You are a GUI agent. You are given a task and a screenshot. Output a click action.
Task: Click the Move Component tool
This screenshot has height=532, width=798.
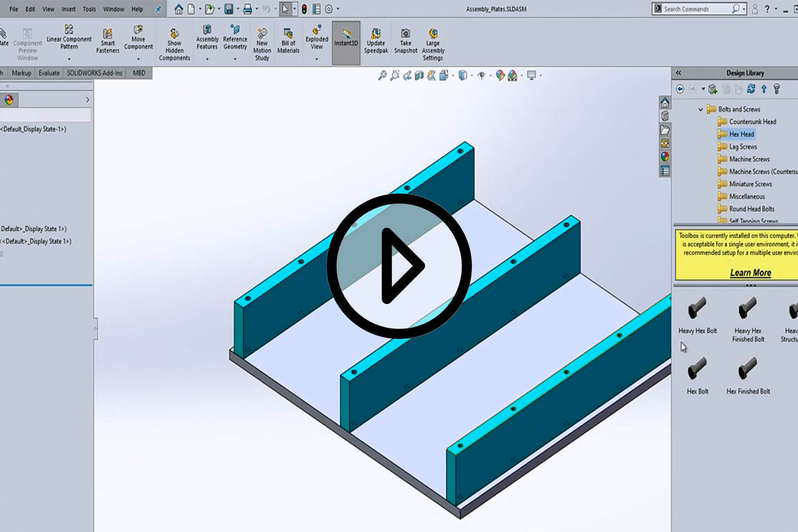[x=138, y=37]
